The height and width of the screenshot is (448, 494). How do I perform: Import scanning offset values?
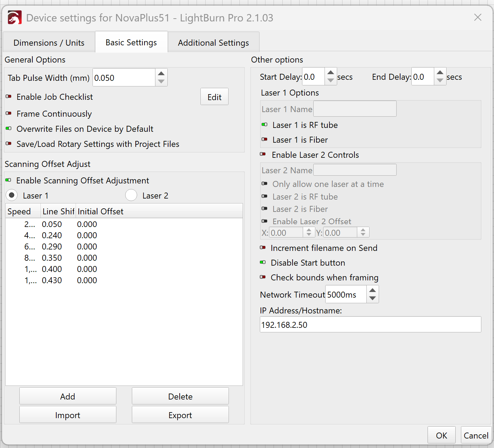[68, 415]
